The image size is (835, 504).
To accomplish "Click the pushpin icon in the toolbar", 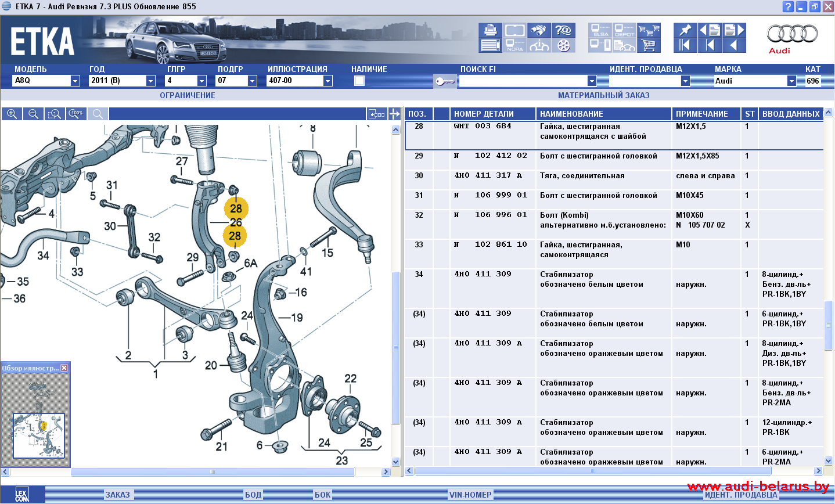I will click(x=685, y=30).
